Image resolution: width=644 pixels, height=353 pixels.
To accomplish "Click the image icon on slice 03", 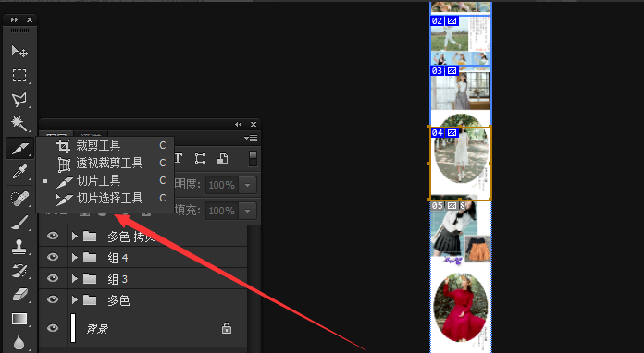I will (452, 71).
